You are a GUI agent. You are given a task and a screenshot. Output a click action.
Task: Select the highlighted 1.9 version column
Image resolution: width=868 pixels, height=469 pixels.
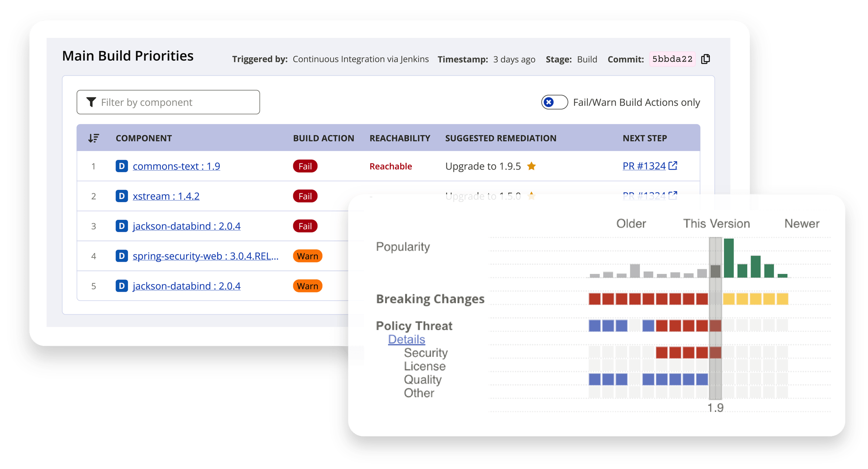tap(715, 318)
